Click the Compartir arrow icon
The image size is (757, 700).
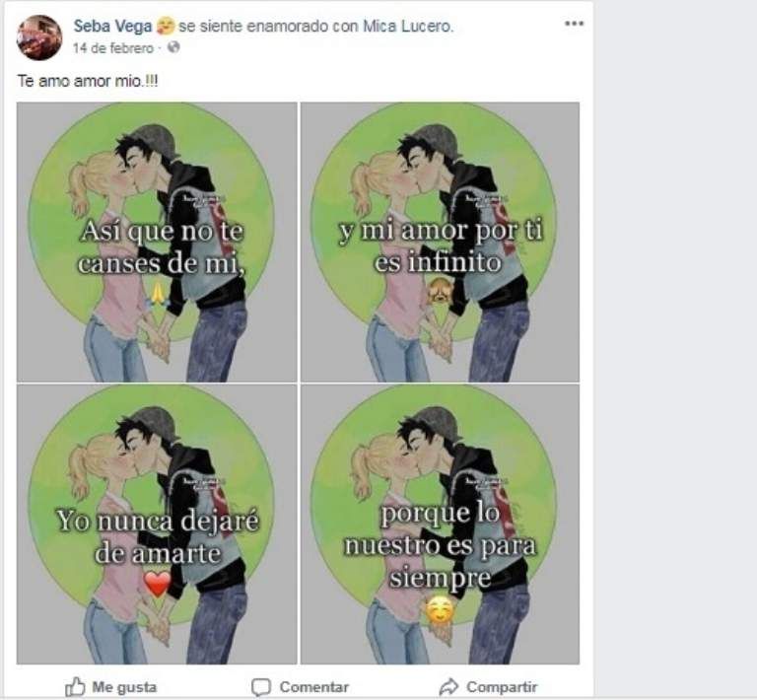pos(448,686)
